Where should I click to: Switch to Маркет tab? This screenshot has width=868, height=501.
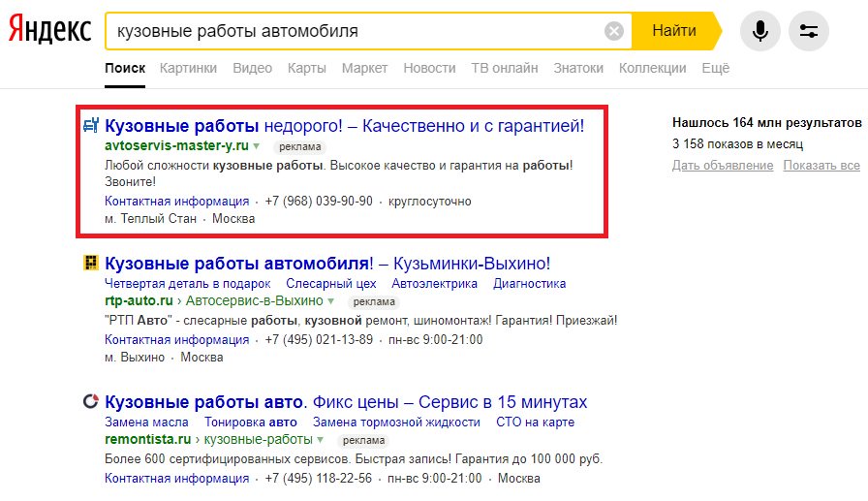(x=364, y=68)
